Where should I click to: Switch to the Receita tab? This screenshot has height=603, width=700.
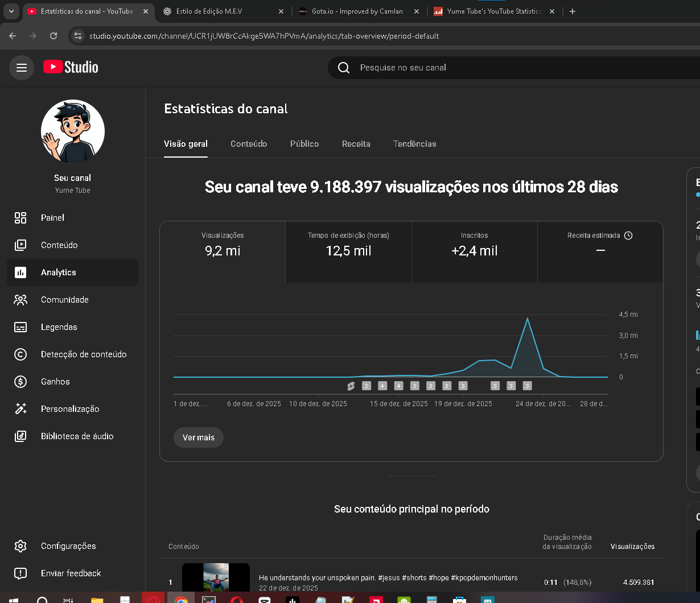pos(356,144)
